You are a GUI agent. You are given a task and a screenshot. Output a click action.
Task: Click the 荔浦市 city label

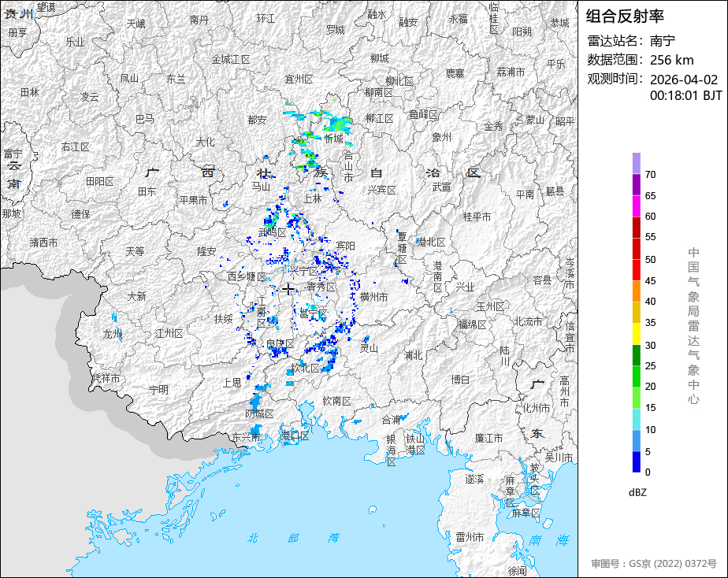coord(511,72)
